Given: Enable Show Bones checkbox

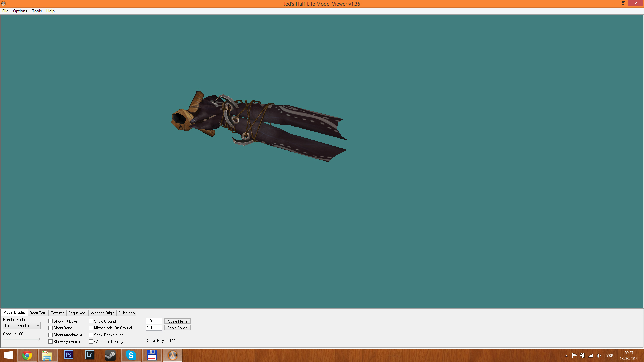Looking at the screenshot, I should 51,328.
